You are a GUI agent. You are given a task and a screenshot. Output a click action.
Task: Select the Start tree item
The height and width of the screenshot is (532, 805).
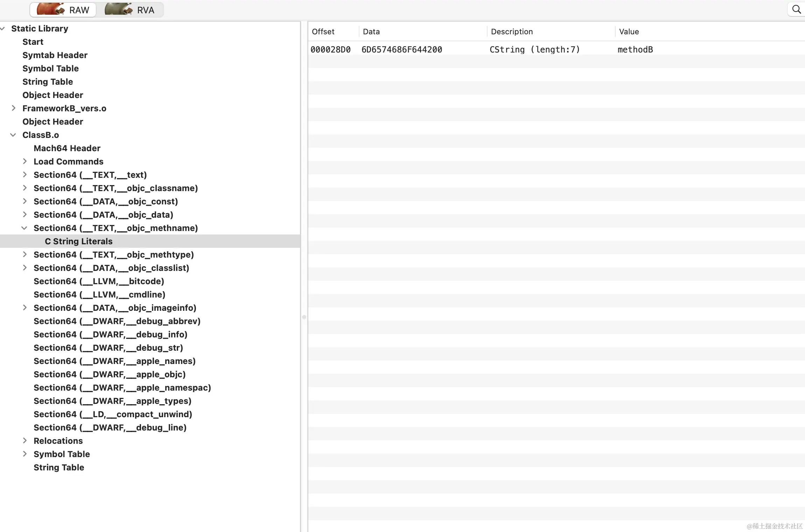(x=33, y=42)
